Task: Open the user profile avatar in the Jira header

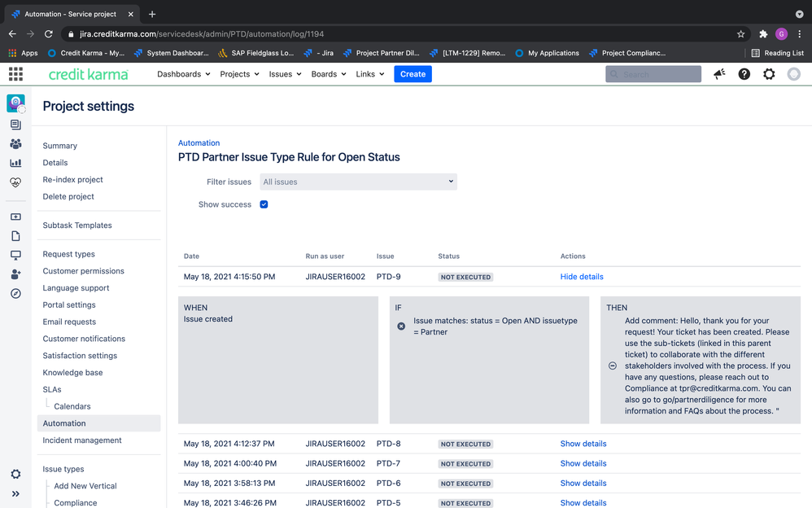Action: (793, 74)
